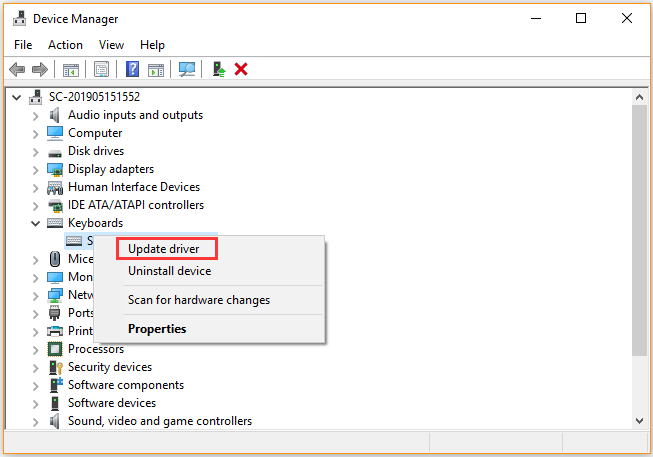Click the Scan for hardware changes monitor icon
Screen dimensions: 653x457
coord(186,69)
